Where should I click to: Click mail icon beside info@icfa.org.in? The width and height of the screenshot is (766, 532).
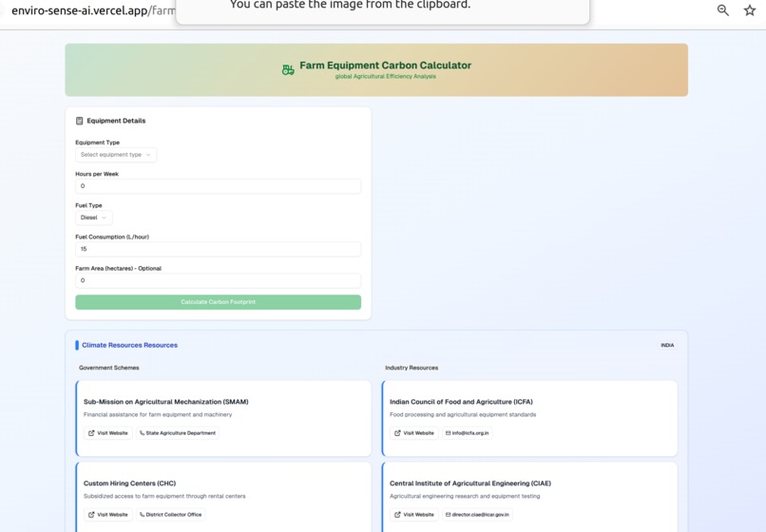448,433
